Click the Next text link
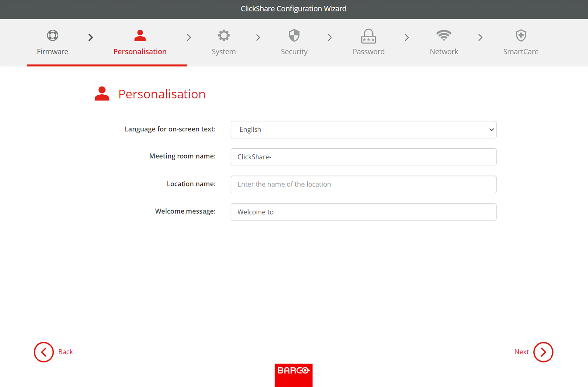The height and width of the screenshot is (387, 588). [x=521, y=352]
